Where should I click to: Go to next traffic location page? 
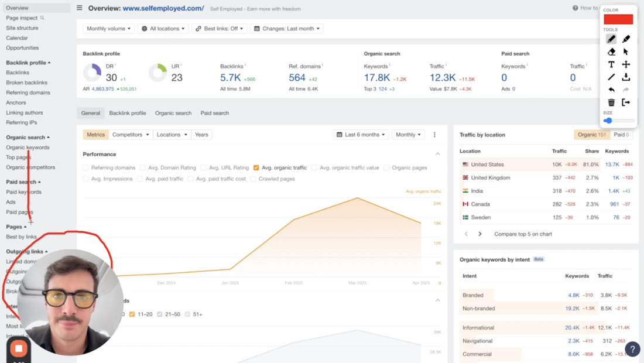click(x=479, y=234)
